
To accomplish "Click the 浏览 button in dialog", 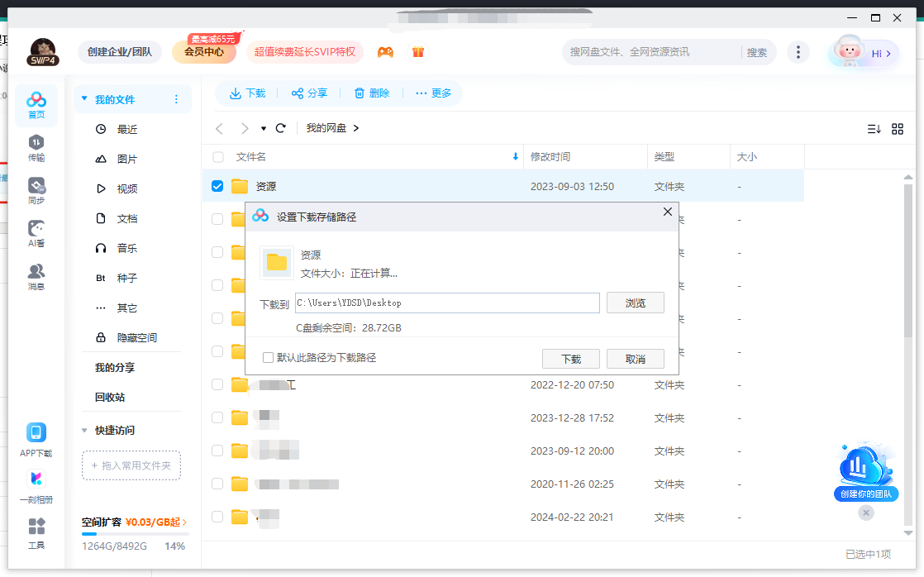I will [x=635, y=303].
